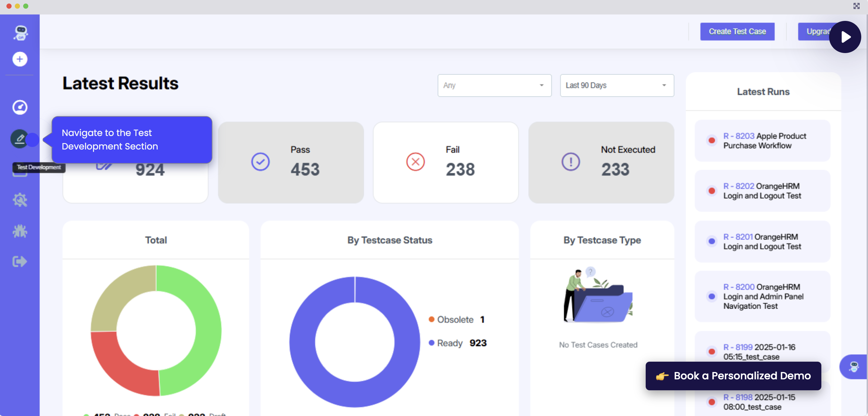Open the Any filter dropdown
The height and width of the screenshot is (416, 868).
pyautogui.click(x=494, y=86)
